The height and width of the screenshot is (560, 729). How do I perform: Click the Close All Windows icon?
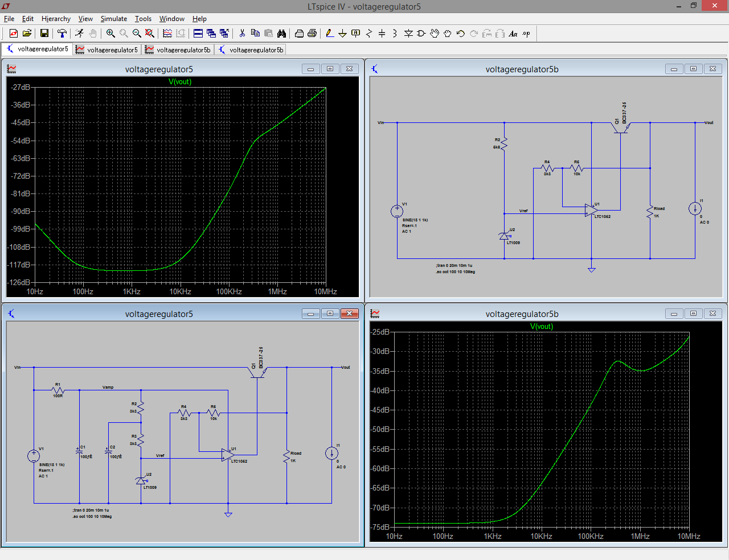pyautogui.click(x=224, y=34)
